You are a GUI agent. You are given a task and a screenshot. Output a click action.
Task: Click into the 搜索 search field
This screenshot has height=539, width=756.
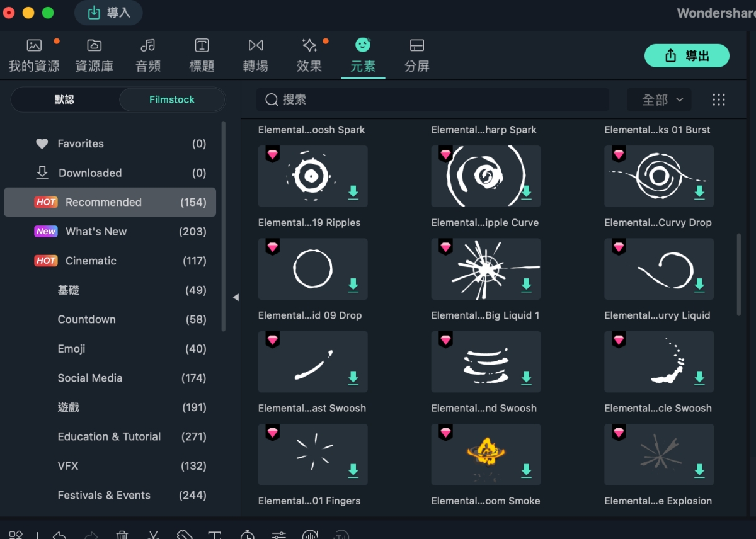(x=435, y=99)
